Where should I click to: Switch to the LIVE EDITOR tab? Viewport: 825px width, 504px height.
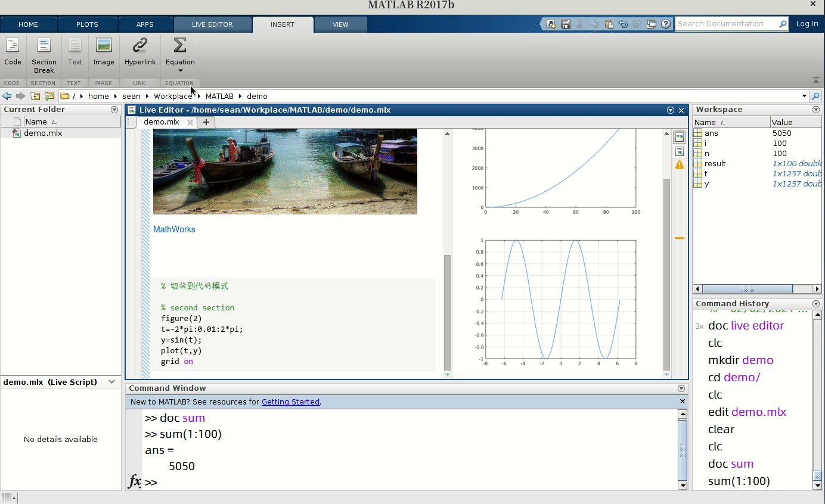pyautogui.click(x=212, y=24)
